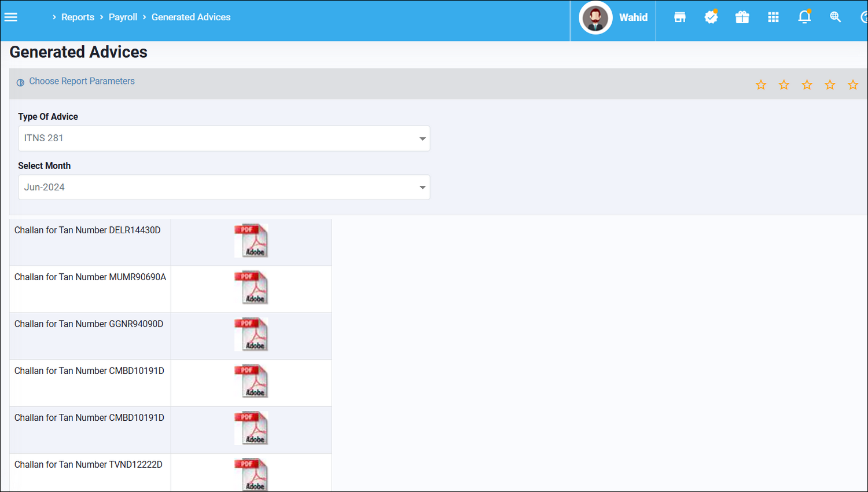Open notifications bell icon
The width and height of the screenshot is (868, 492).
coord(804,17)
